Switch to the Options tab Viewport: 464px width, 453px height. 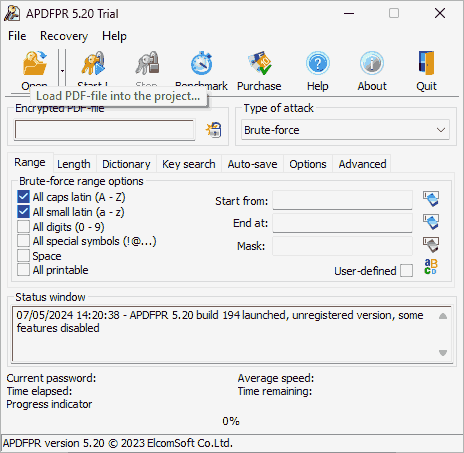[308, 164]
